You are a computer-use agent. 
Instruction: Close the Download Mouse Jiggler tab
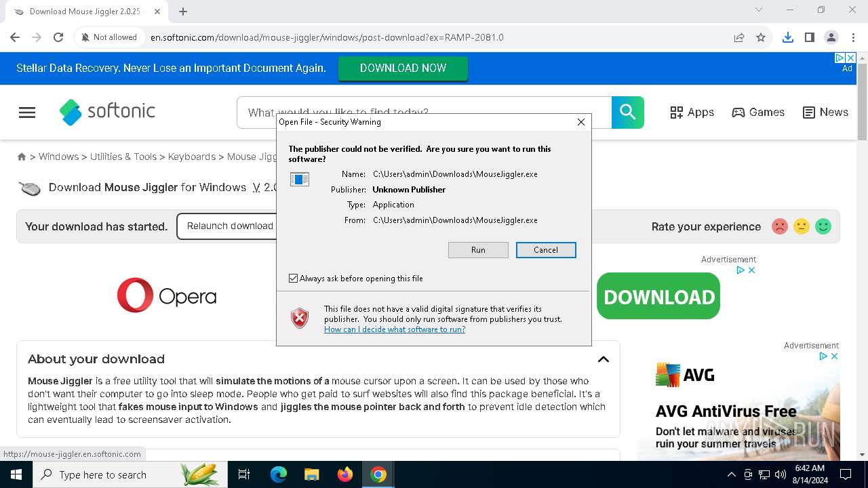tap(157, 12)
